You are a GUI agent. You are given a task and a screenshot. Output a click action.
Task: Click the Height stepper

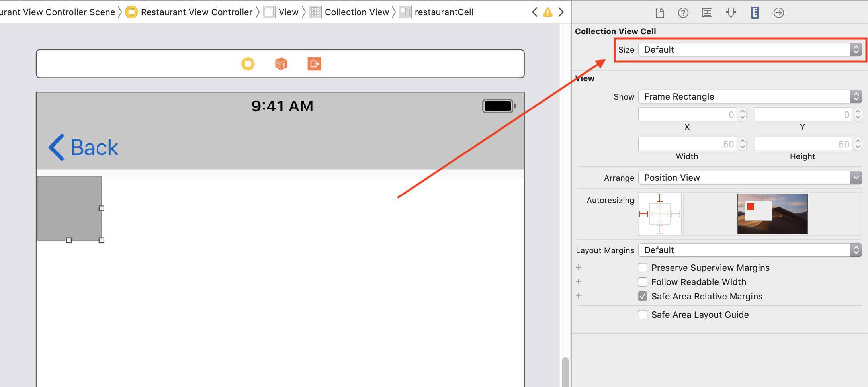point(858,144)
